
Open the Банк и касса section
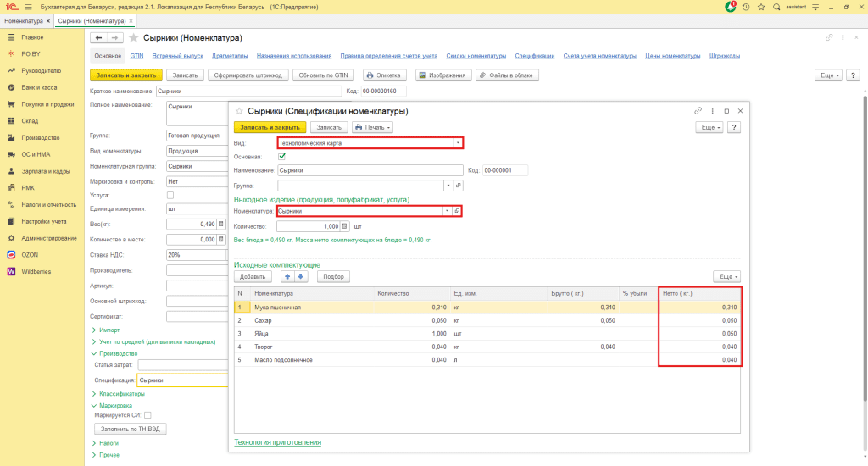coord(39,87)
